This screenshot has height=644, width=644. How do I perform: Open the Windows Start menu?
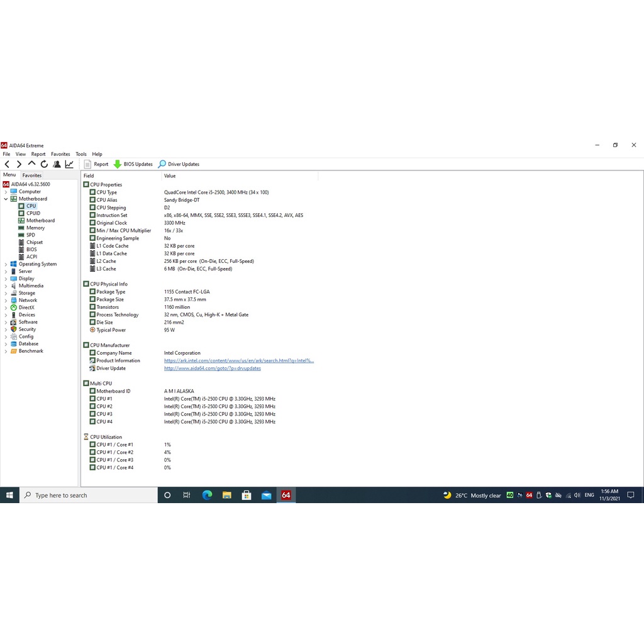[x=9, y=496]
